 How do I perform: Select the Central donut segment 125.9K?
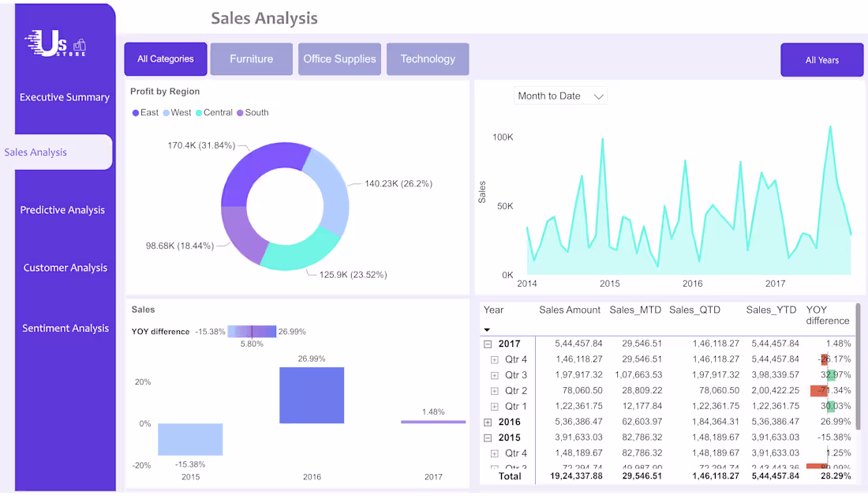pyautogui.click(x=301, y=253)
